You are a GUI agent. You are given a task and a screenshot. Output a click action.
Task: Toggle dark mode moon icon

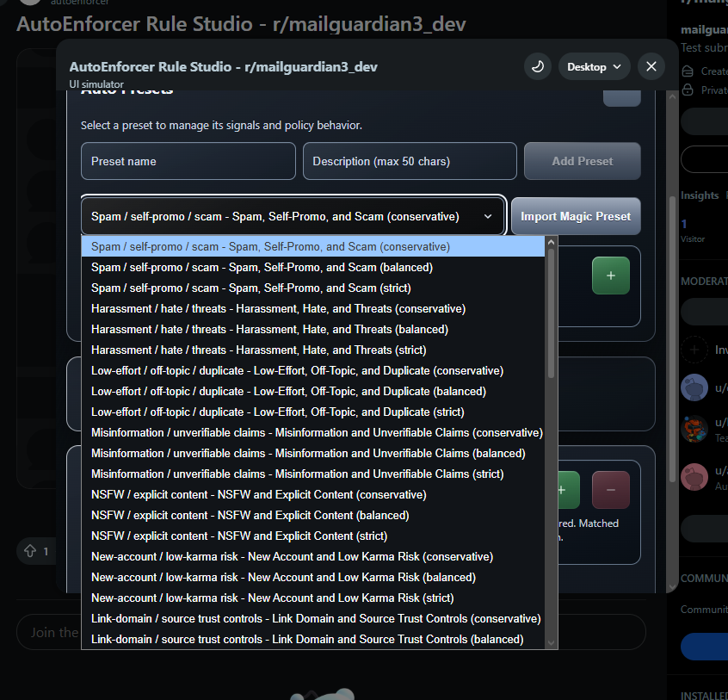click(538, 66)
